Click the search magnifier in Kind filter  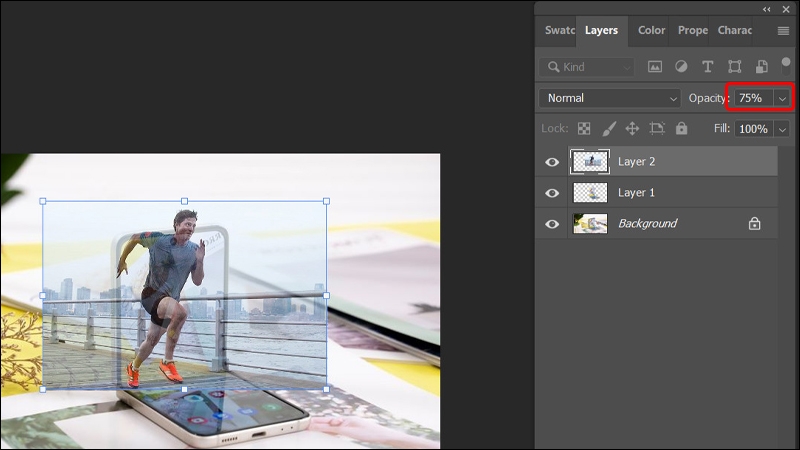coord(553,67)
